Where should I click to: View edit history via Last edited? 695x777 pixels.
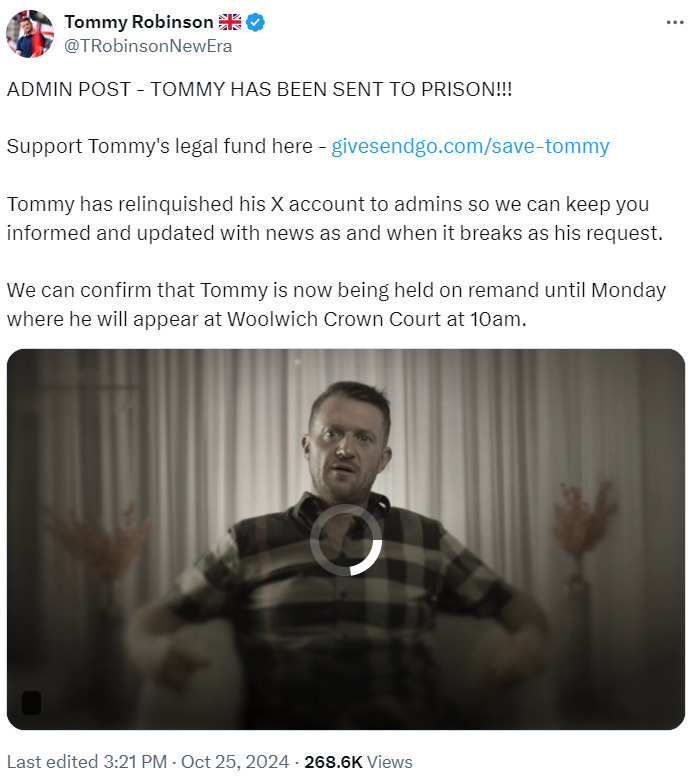tap(53, 762)
